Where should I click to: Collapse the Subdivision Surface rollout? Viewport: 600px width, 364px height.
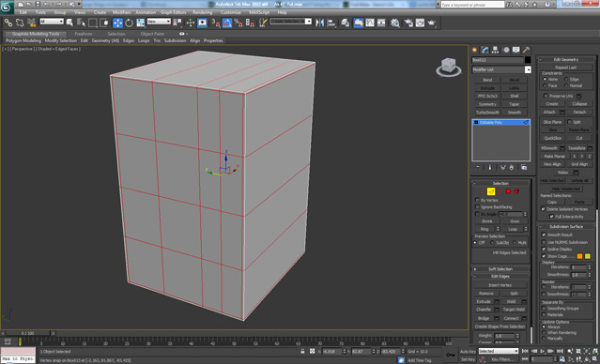pos(566,227)
